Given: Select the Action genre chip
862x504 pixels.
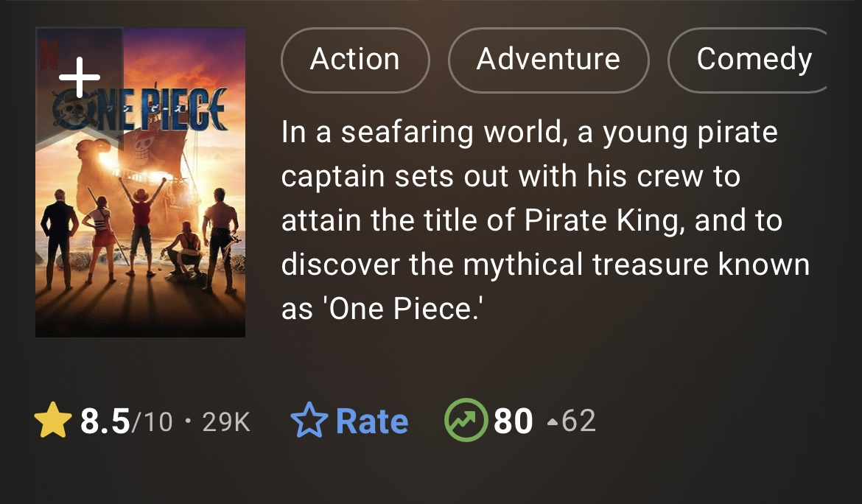Looking at the screenshot, I should (x=354, y=60).
